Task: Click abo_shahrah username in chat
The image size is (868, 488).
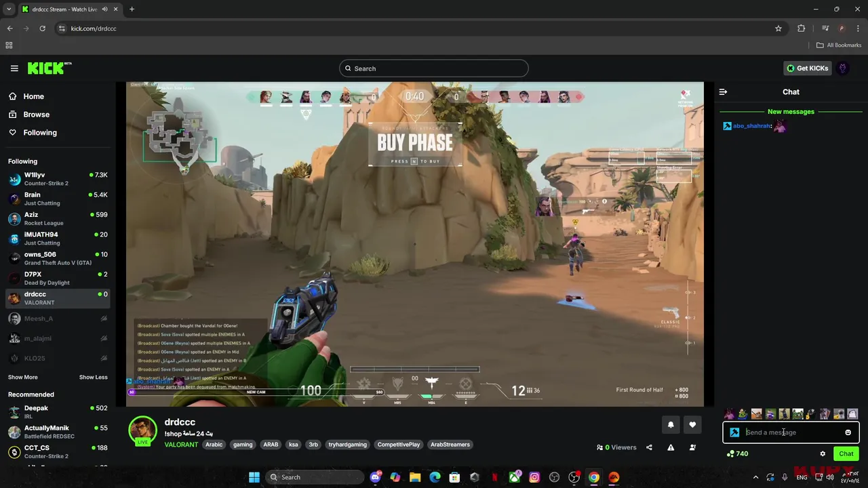Action: click(751, 126)
